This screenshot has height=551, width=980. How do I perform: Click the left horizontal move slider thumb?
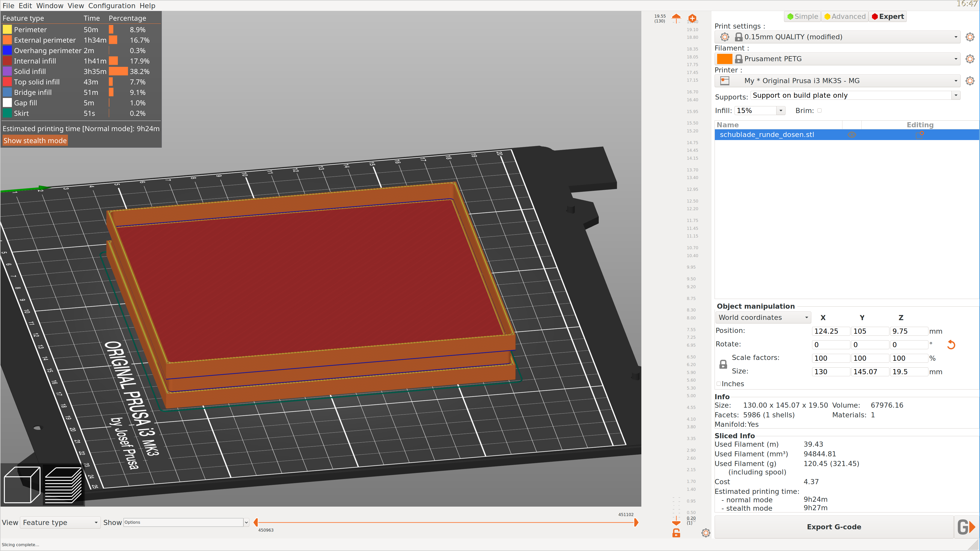(x=256, y=522)
